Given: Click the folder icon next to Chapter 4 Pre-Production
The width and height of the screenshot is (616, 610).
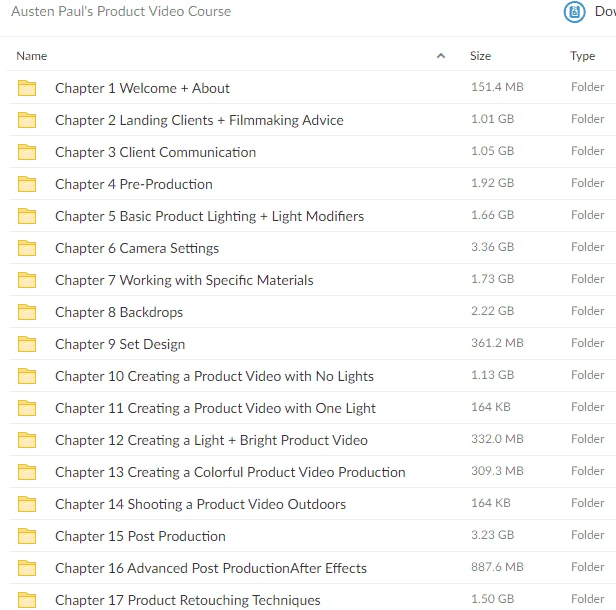Looking at the screenshot, I should tap(27, 184).
